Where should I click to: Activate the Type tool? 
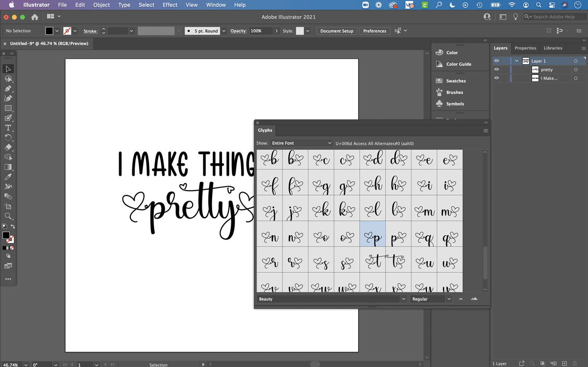click(8, 127)
